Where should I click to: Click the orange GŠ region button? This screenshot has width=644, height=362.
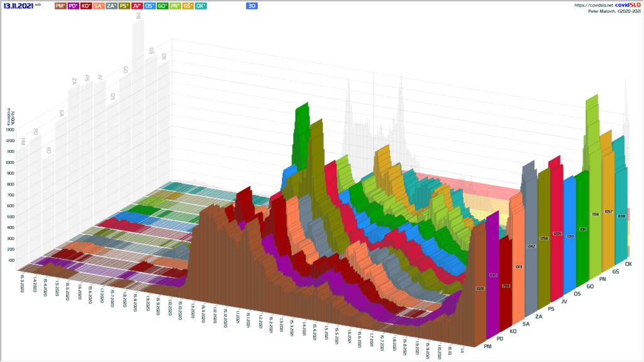188,6
